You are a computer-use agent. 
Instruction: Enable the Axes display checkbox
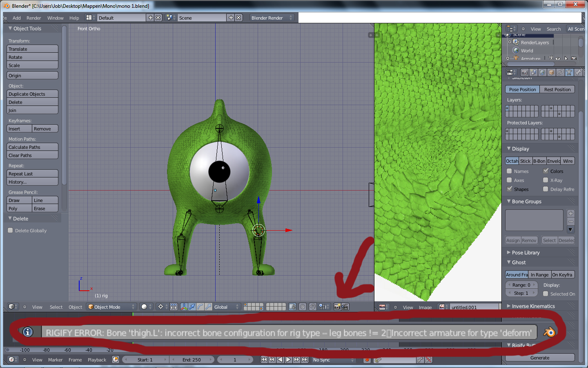(x=509, y=180)
